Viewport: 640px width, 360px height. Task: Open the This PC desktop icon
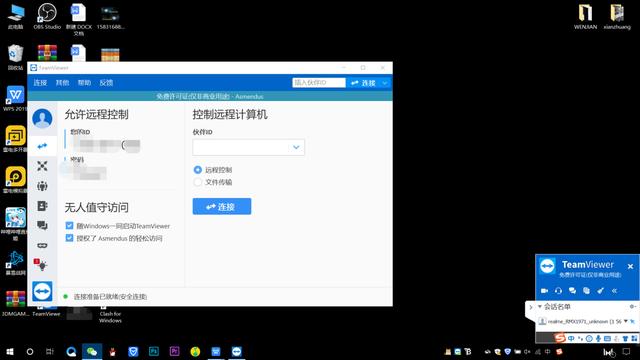pyautogui.click(x=16, y=16)
